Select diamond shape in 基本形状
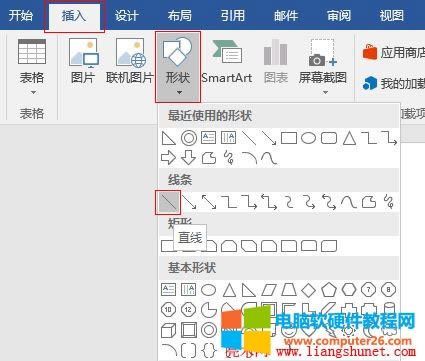The image size is (425, 361). (x=309, y=290)
